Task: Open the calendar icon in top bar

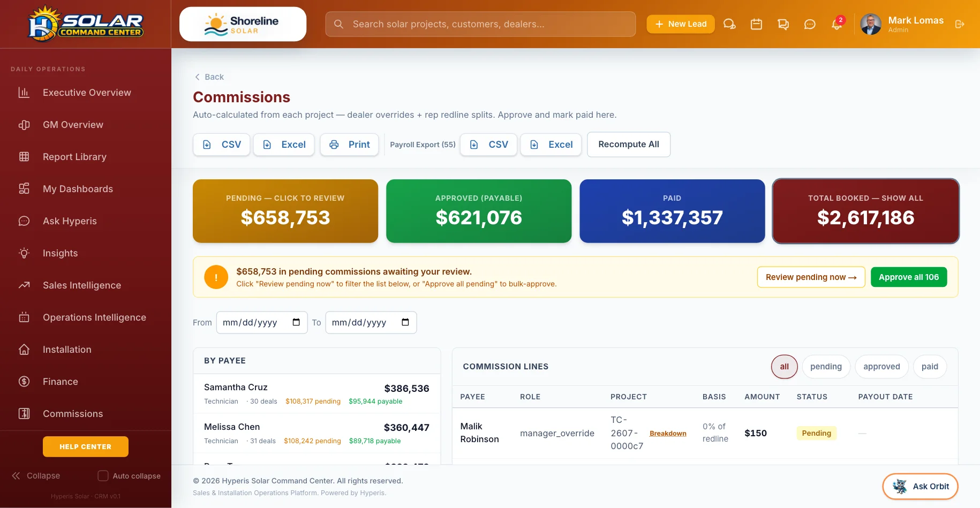Action: [756, 24]
